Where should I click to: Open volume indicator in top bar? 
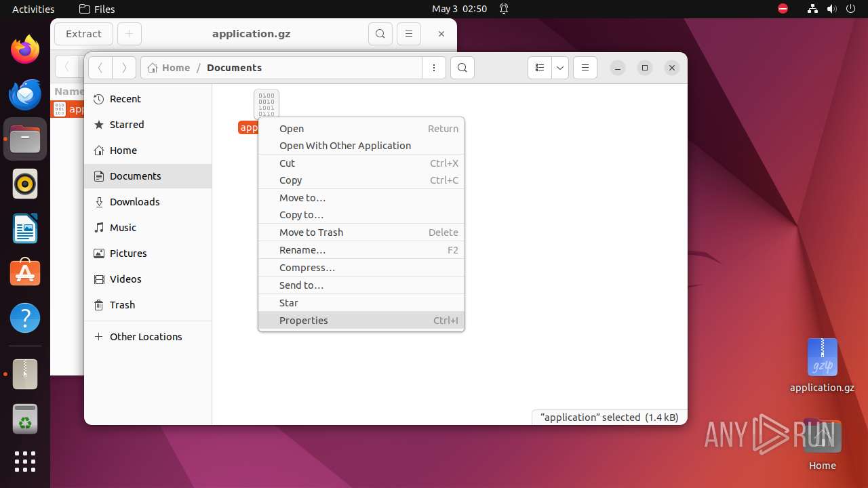(831, 9)
